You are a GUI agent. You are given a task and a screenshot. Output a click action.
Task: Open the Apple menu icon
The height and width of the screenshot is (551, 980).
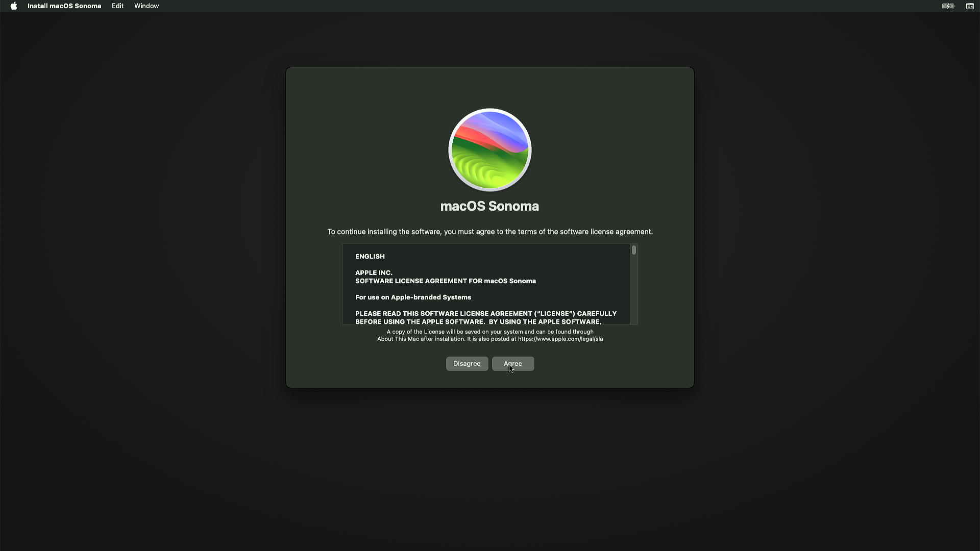pyautogui.click(x=14, y=6)
